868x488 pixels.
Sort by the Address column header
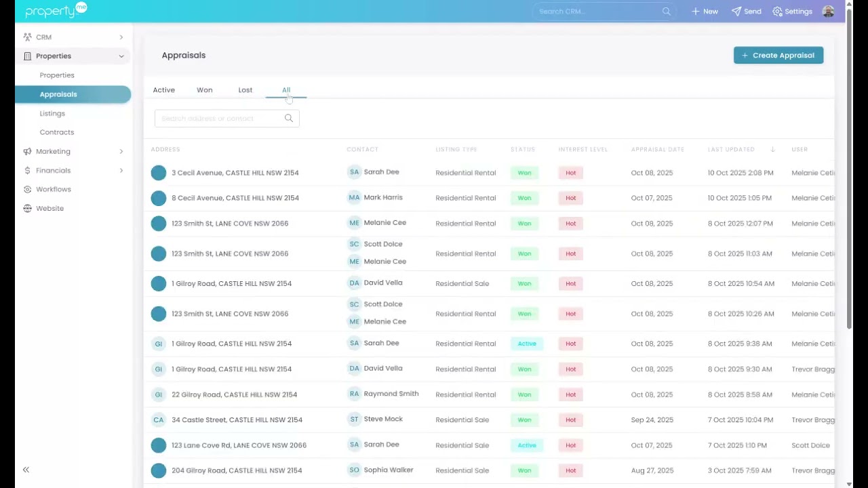click(x=165, y=149)
